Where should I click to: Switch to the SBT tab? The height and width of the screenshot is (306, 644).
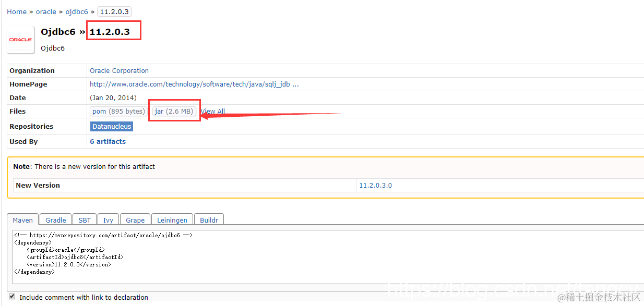click(85, 219)
